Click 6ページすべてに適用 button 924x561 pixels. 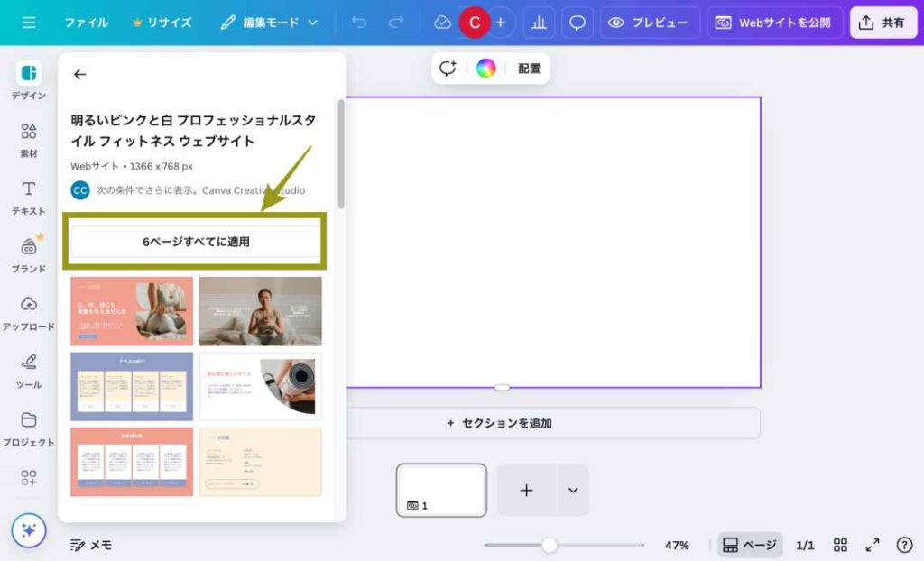[196, 242]
